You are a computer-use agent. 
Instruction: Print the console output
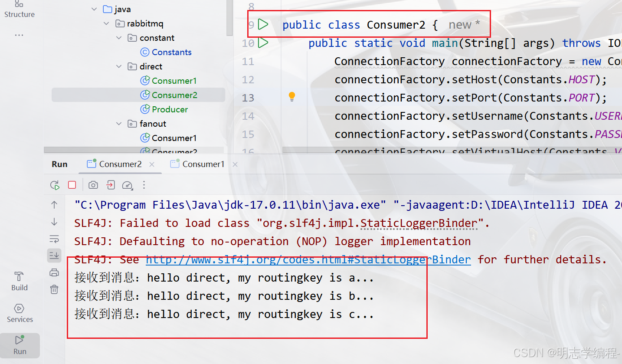[x=54, y=272]
